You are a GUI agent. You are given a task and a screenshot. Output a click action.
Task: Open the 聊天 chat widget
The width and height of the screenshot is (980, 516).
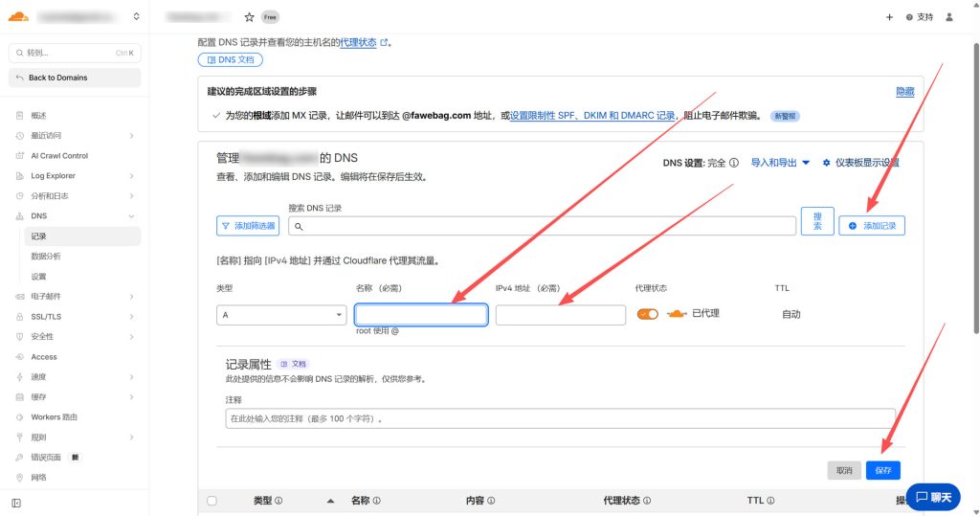(x=933, y=497)
